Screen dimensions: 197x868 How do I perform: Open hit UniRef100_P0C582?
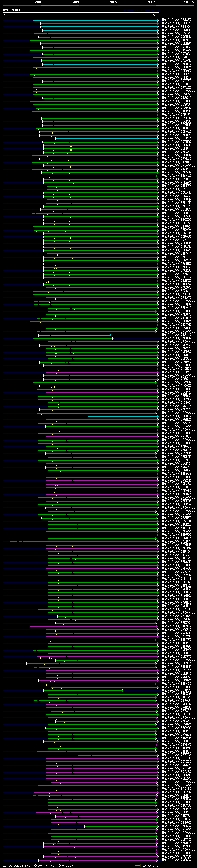pyautogui.click(x=177, y=172)
